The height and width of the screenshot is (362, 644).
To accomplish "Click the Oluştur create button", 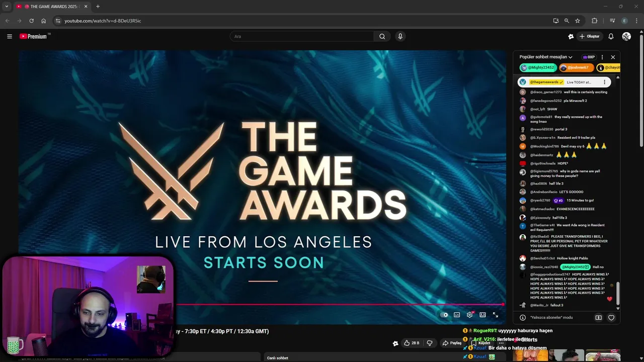I will (590, 36).
